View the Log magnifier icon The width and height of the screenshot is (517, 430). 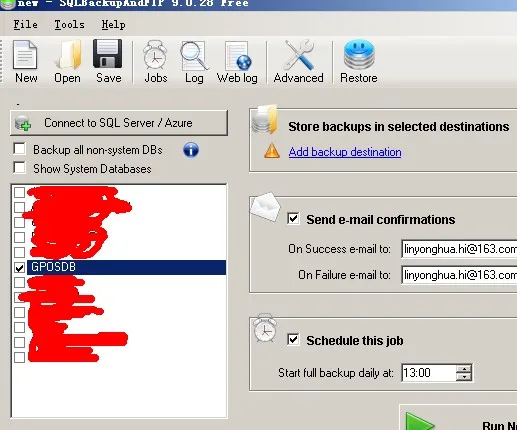point(194,56)
